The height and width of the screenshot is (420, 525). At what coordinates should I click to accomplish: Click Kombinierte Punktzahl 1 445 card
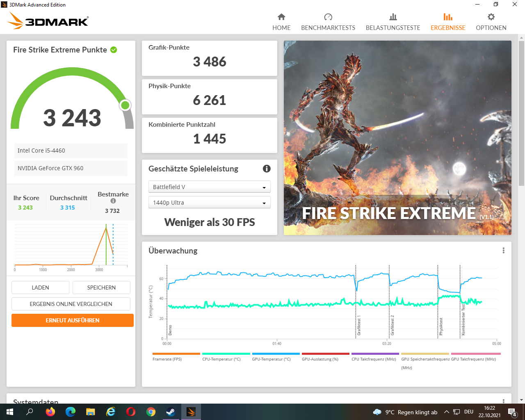point(210,135)
